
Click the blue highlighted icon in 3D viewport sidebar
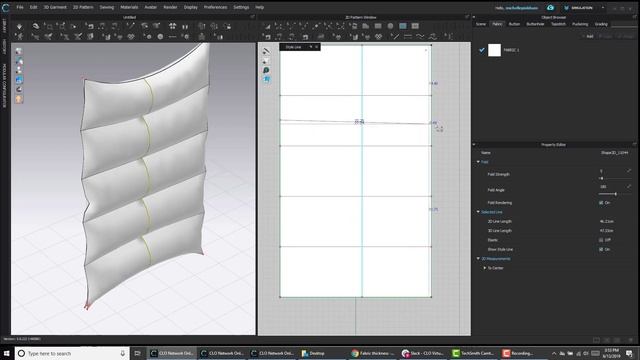tap(19, 80)
